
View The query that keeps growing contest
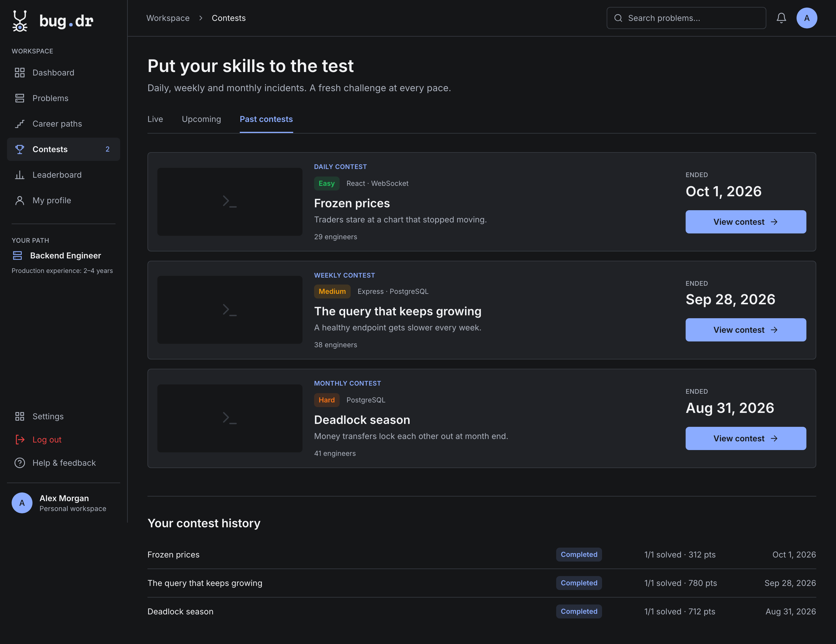[746, 330]
